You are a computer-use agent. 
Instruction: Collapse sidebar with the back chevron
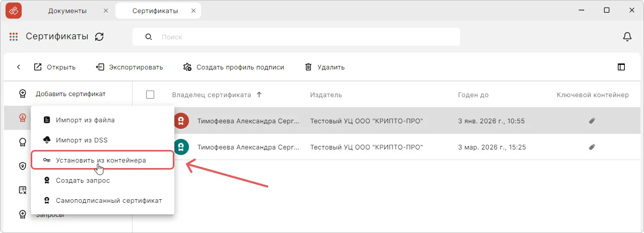coord(19,67)
